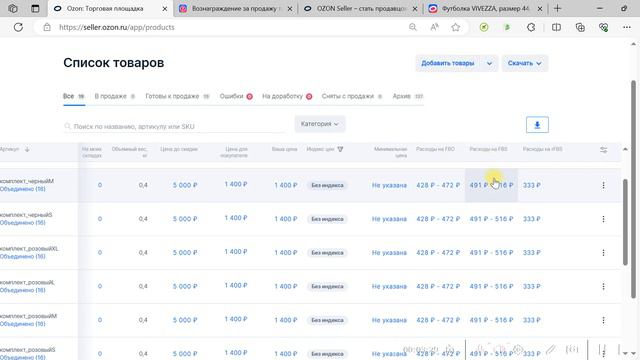
Task: Close the 'Вознаграждение за продажу' tab
Action: point(290,9)
